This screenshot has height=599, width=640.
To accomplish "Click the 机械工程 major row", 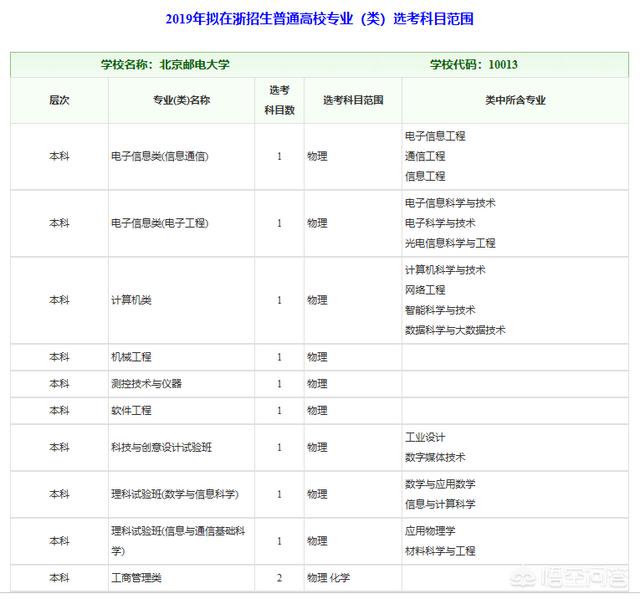I will click(131, 357).
